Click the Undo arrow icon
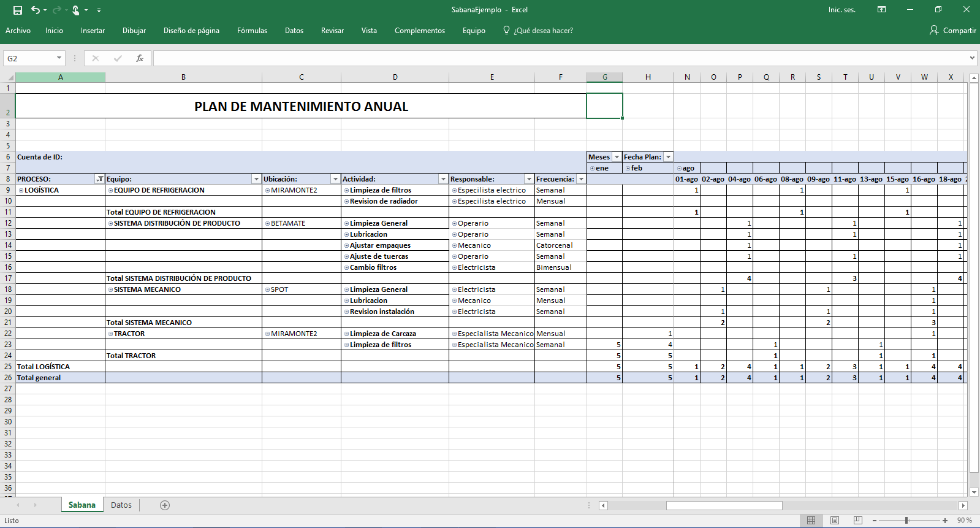The width and height of the screenshot is (980, 528). (x=36, y=10)
